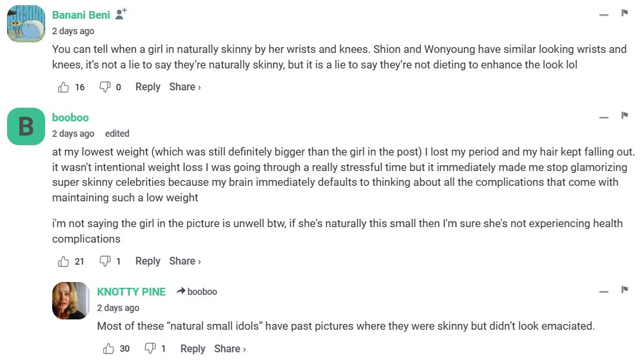This screenshot has width=644, height=362.
Task: Open Share menu on Banani Beni's comment
Action: [x=185, y=87]
